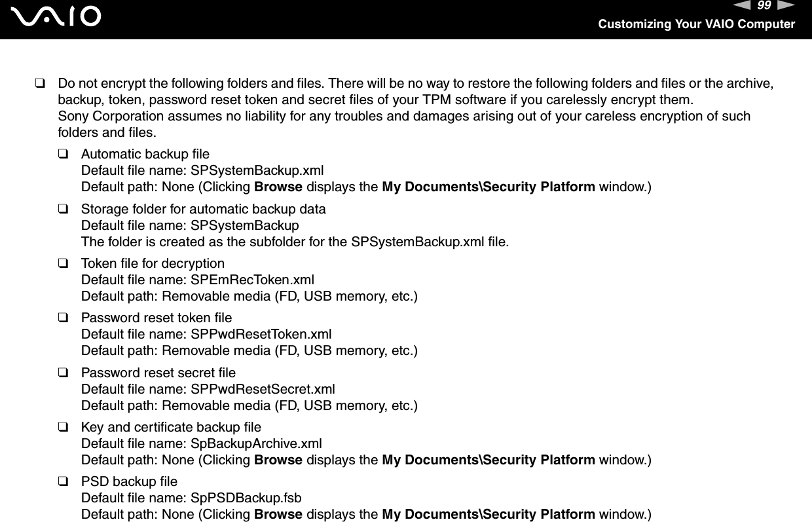Click the page number 99

tap(766, 7)
